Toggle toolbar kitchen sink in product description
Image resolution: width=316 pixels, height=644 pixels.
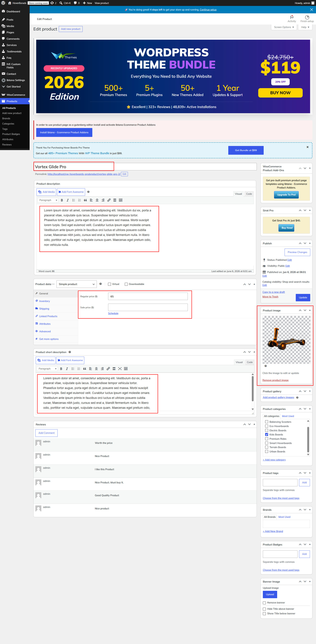(x=121, y=200)
